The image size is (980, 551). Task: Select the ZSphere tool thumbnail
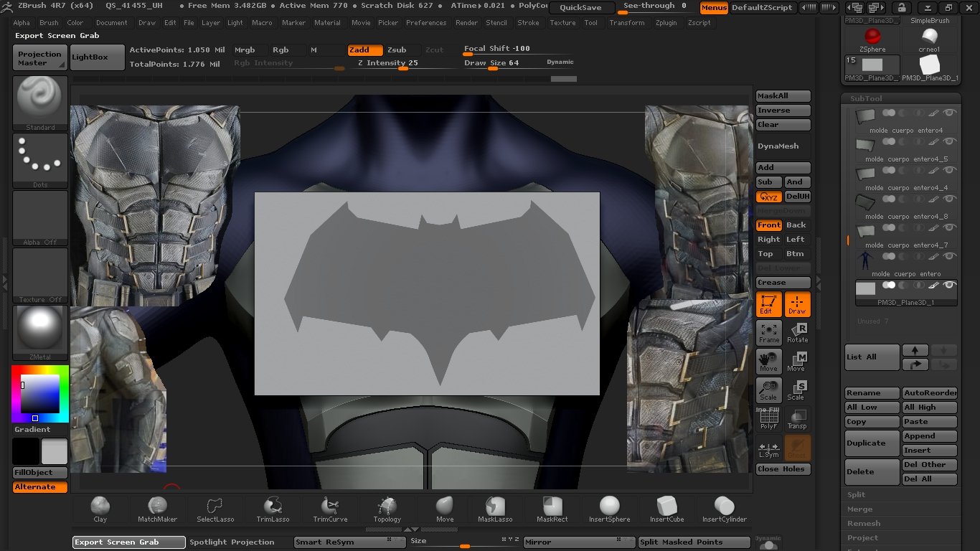tap(872, 40)
